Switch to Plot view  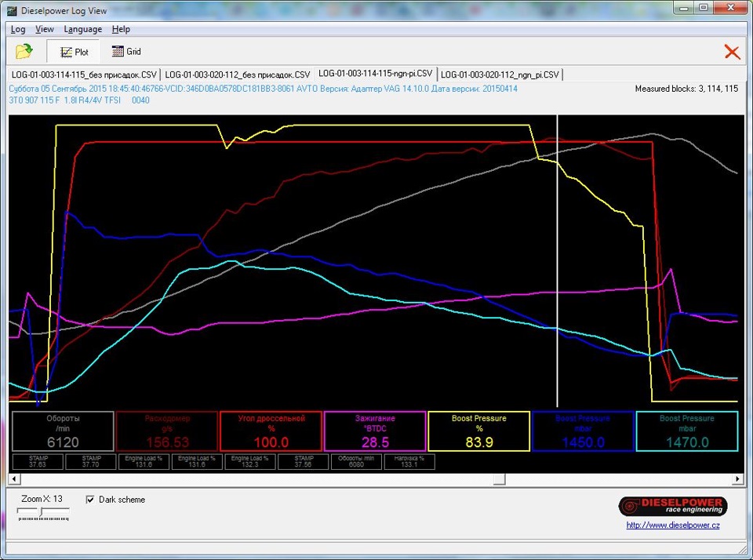[x=74, y=52]
